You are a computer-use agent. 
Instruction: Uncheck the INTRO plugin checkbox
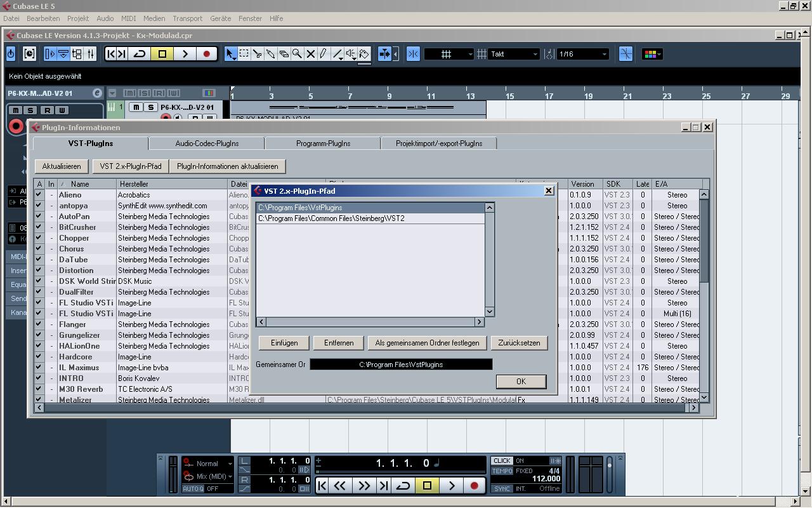39,378
